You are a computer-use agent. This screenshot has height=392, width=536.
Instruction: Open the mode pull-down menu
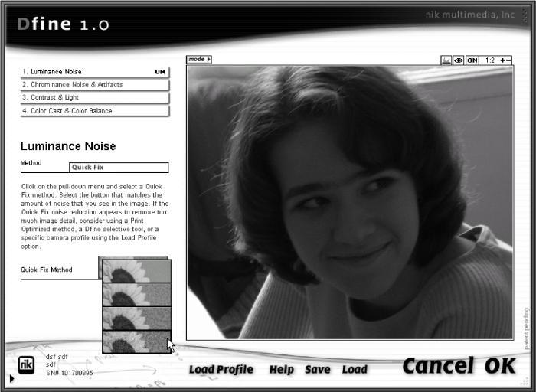tap(199, 60)
